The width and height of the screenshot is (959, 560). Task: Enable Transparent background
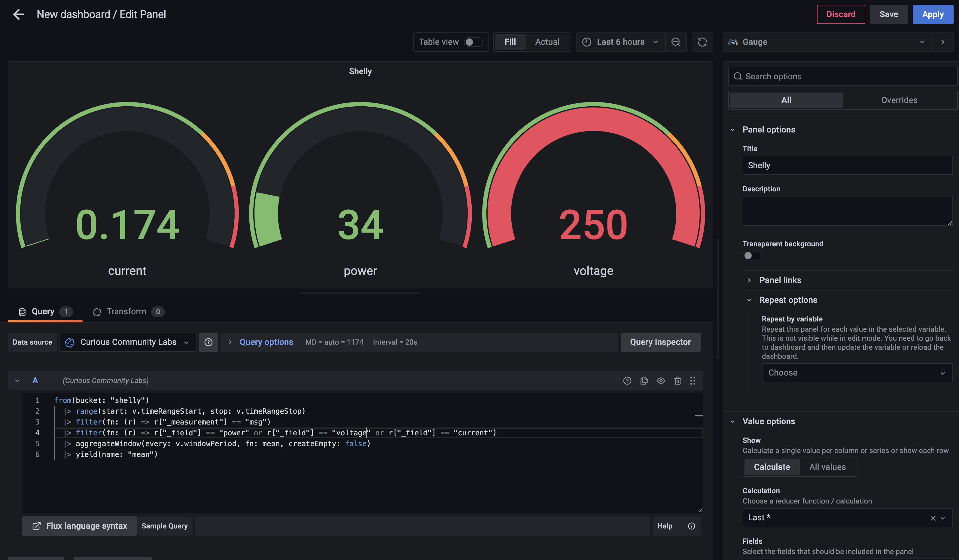click(x=752, y=256)
